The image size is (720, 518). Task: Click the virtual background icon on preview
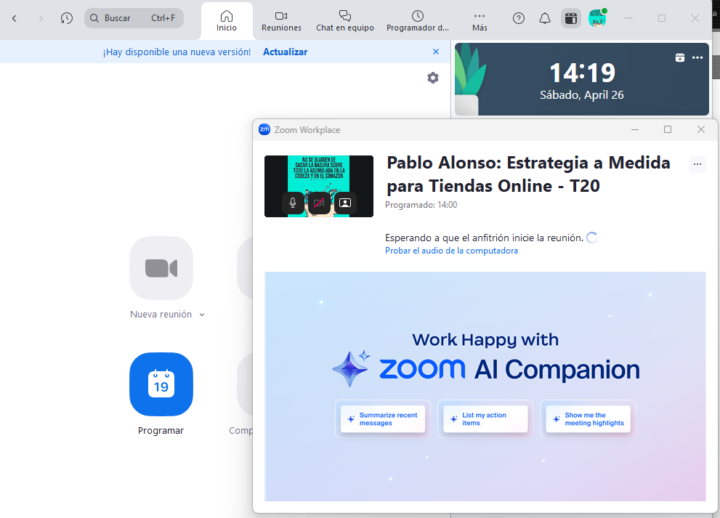coord(345,203)
